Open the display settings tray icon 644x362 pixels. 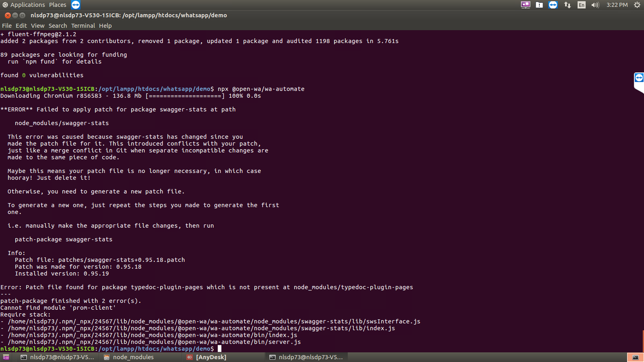(x=525, y=5)
